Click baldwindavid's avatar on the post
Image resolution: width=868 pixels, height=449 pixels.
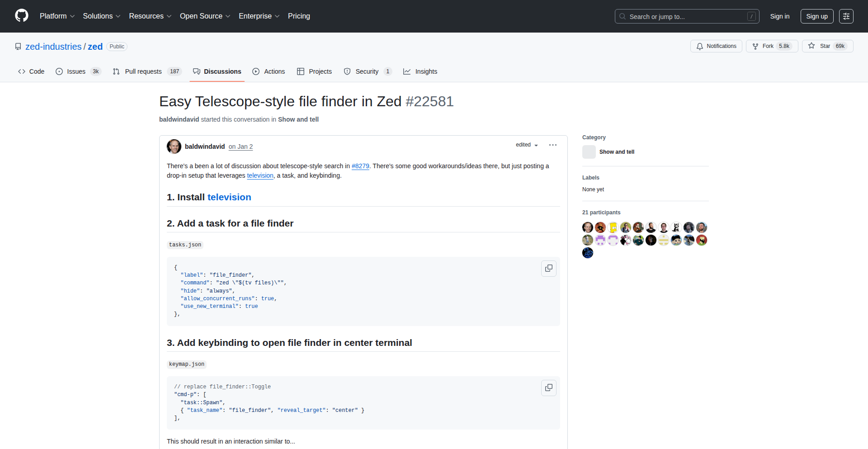(174, 147)
